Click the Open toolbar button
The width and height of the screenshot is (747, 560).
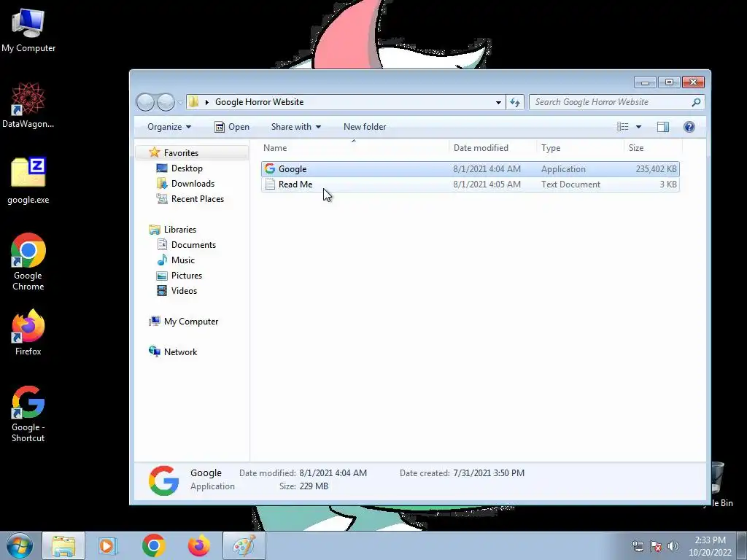(x=232, y=127)
